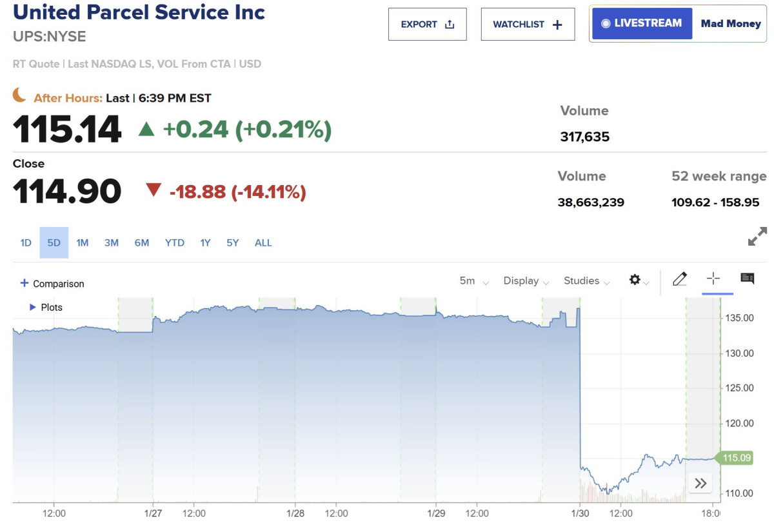Click the EXPORT button
The width and height of the screenshot is (774, 532).
(x=427, y=25)
